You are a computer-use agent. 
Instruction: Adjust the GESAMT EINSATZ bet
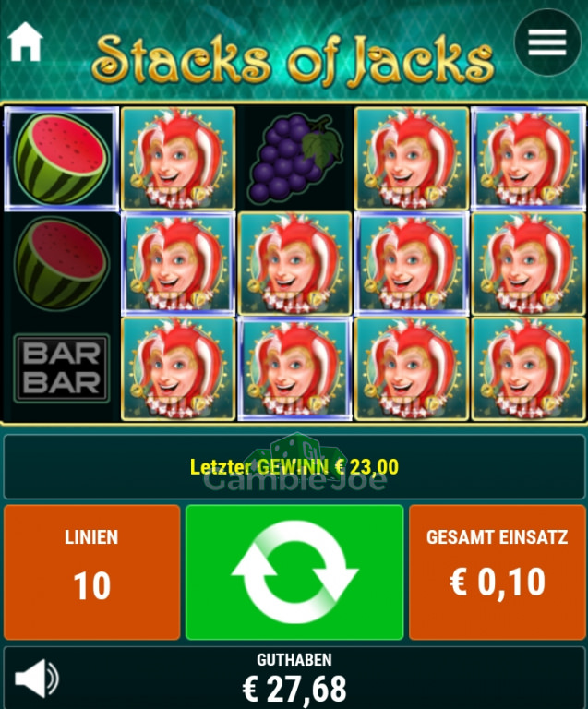(x=498, y=572)
